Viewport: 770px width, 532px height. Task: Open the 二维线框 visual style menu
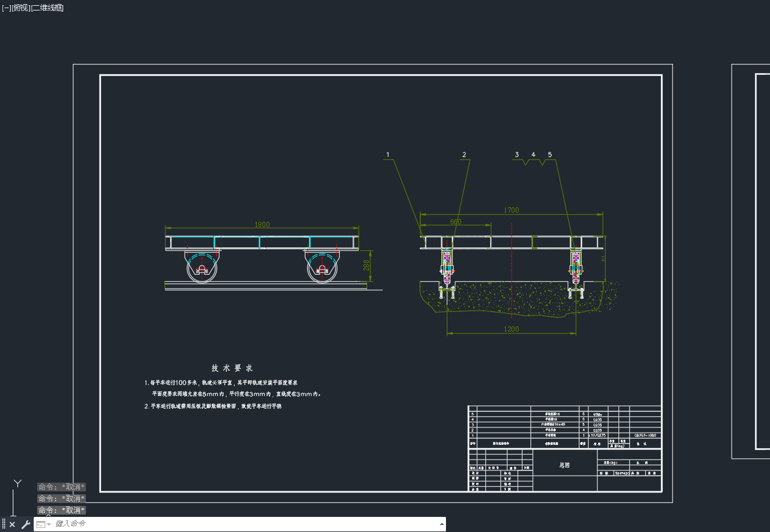[x=47, y=8]
